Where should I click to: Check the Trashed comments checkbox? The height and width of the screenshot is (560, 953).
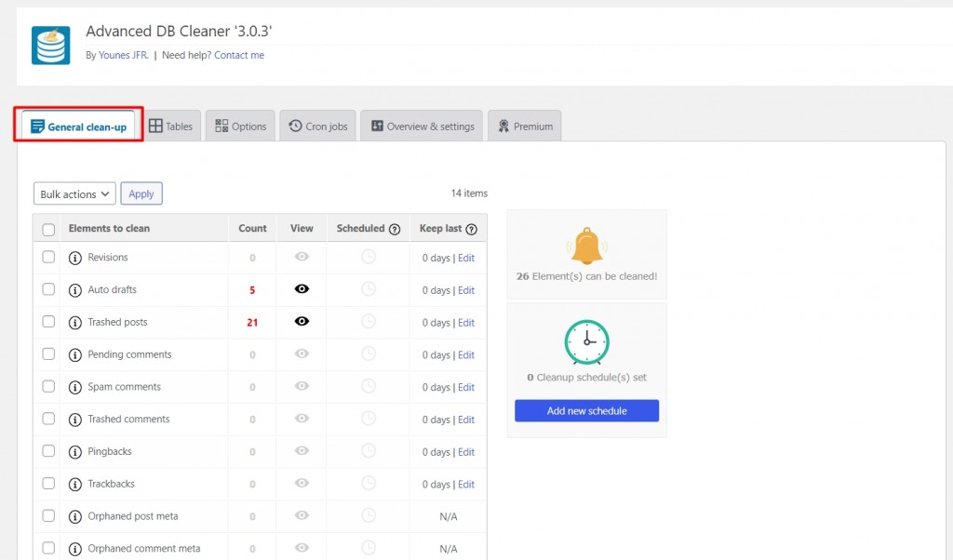click(48, 419)
